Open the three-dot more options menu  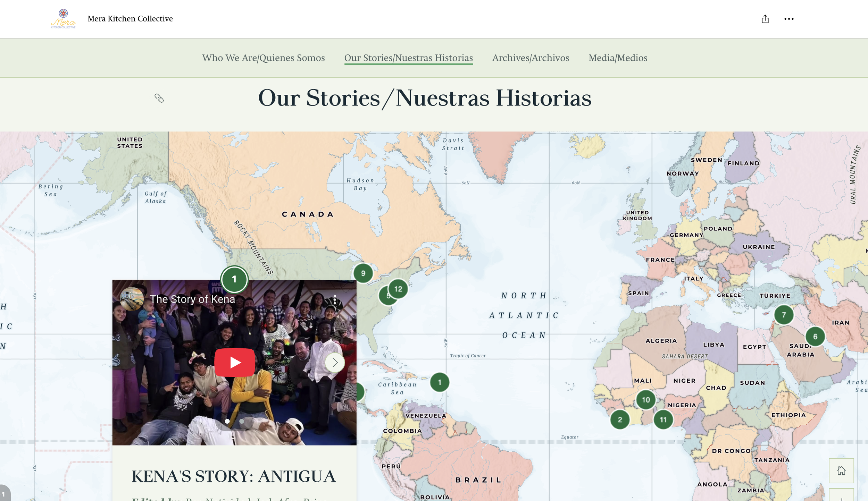pos(788,19)
